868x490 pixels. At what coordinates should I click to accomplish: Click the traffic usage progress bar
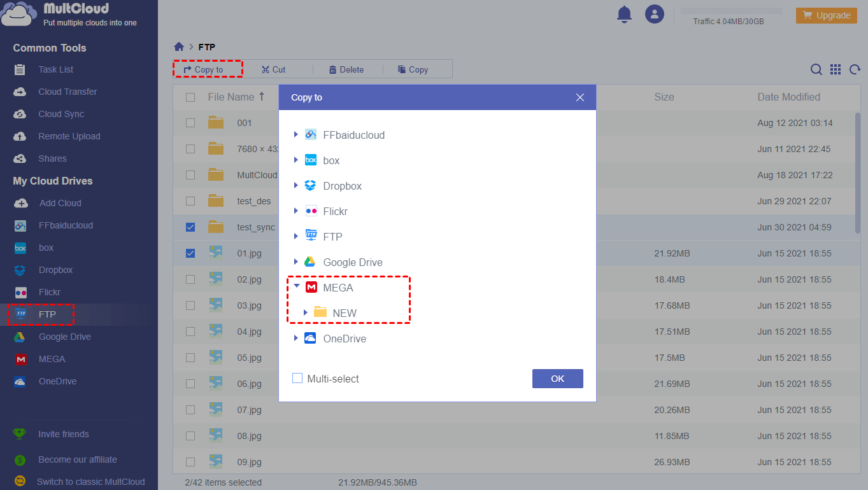coord(732,11)
